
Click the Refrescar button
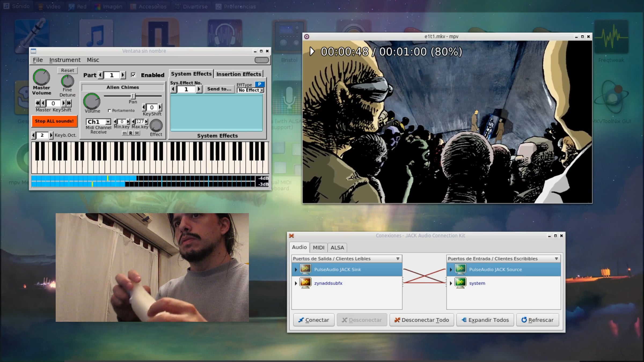[x=537, y=320]
